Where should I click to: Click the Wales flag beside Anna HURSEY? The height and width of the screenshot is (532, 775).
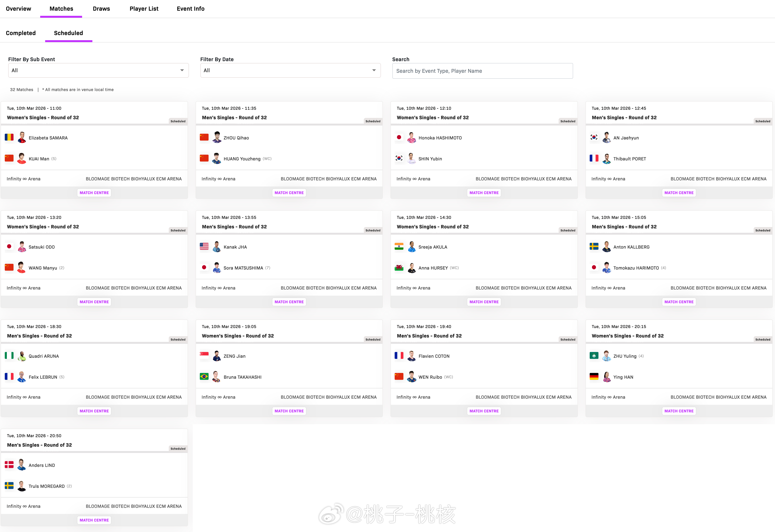point(399,267)
